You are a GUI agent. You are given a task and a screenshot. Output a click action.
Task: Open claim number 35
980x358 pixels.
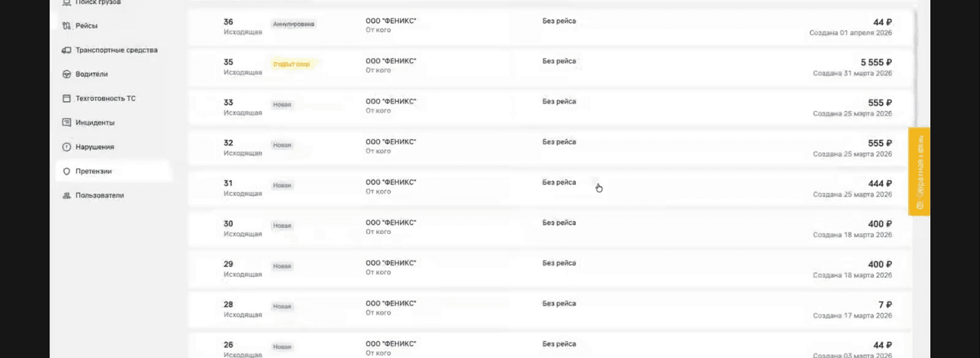coord(228,62)
